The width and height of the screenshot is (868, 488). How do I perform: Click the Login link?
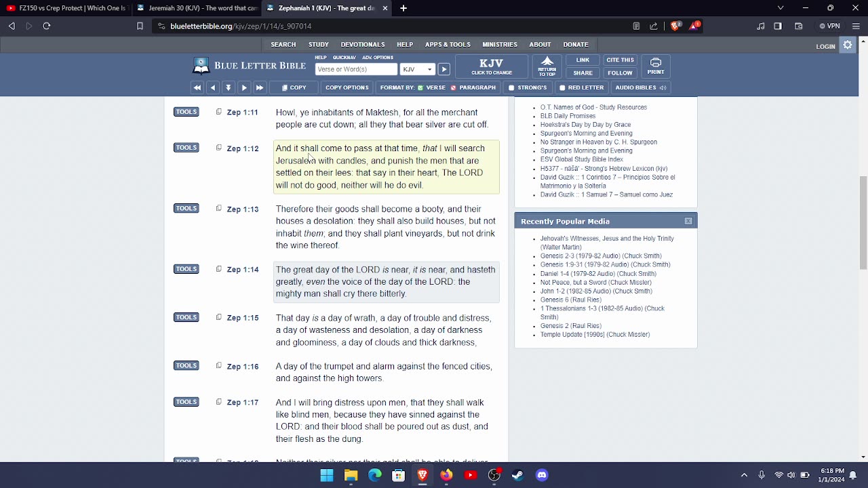click(x=825, y=46)
